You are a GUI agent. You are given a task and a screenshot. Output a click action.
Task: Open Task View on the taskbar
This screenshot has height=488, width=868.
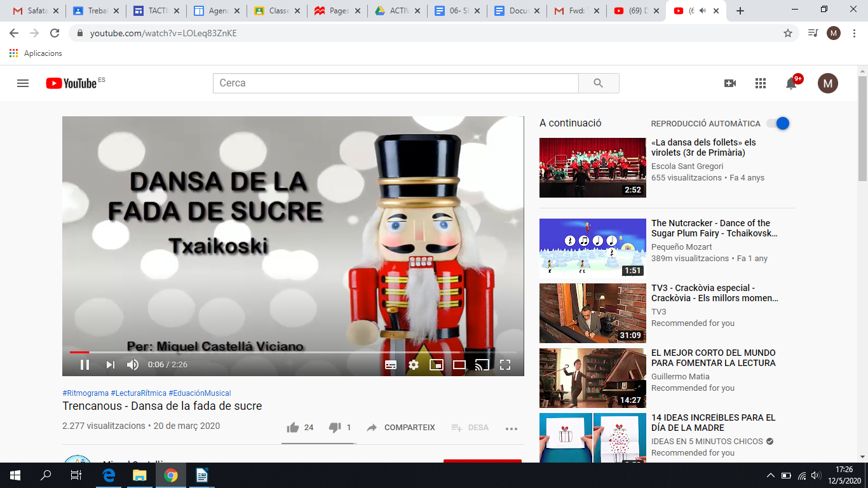76,475
